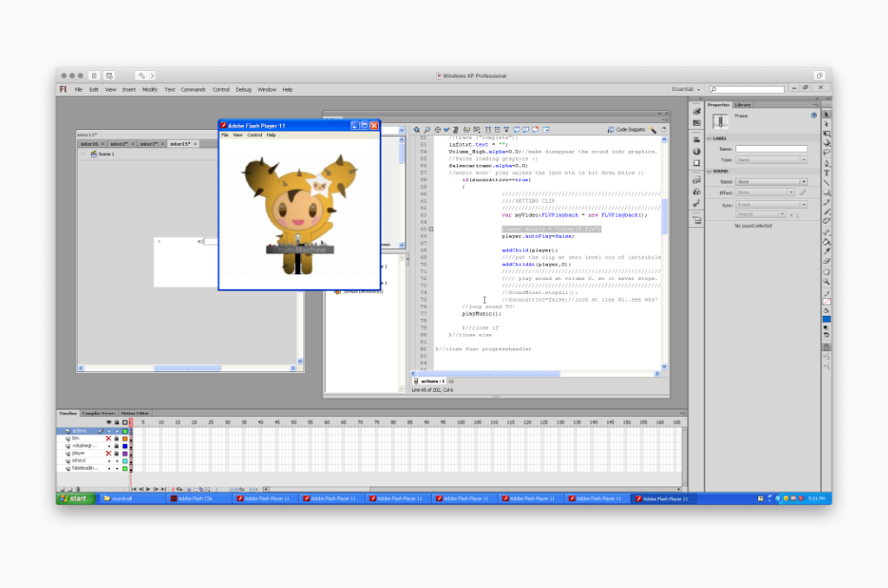Open the Commands menu
888x588 pixels.
click(x=193, y=89)
